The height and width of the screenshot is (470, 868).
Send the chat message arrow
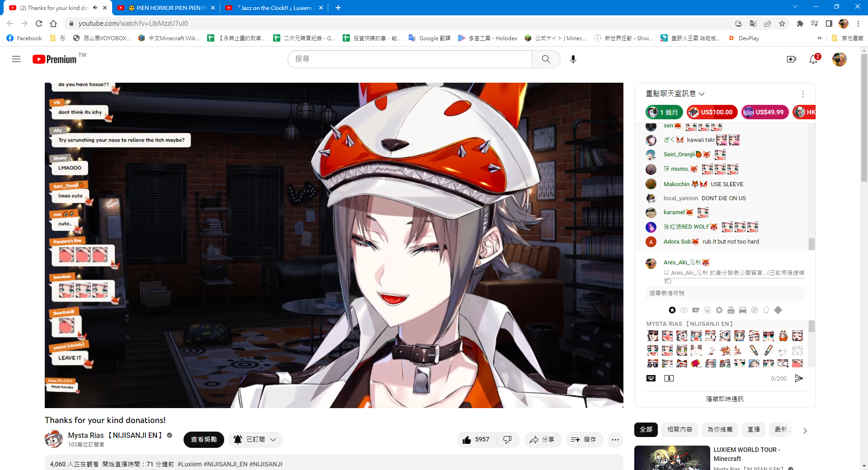tap(799, 378)
